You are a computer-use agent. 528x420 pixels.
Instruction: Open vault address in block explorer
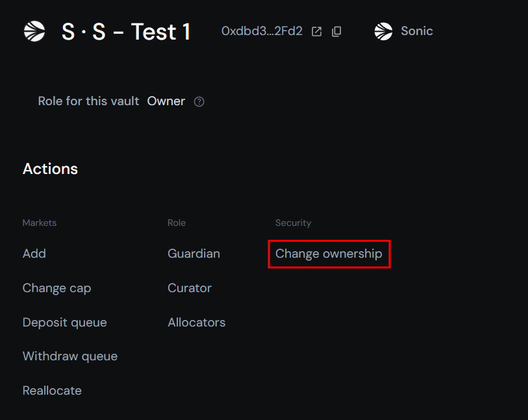pos(317,31)
